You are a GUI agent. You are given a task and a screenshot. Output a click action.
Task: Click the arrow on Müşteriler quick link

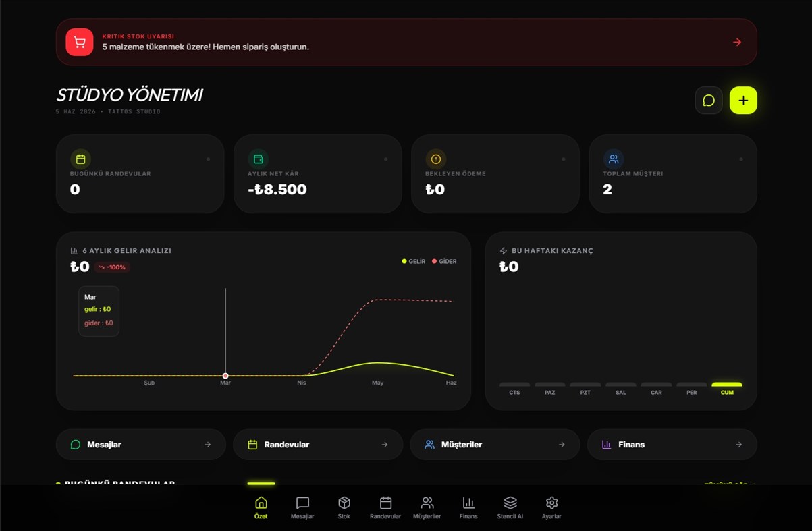click(x=562, y=445)
